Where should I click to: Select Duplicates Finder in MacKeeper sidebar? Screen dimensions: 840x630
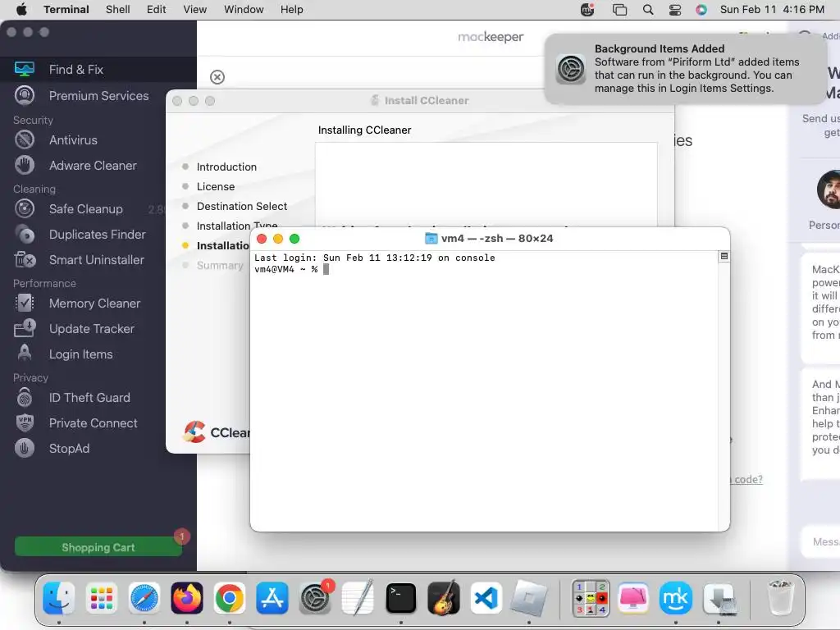point(98,234)
